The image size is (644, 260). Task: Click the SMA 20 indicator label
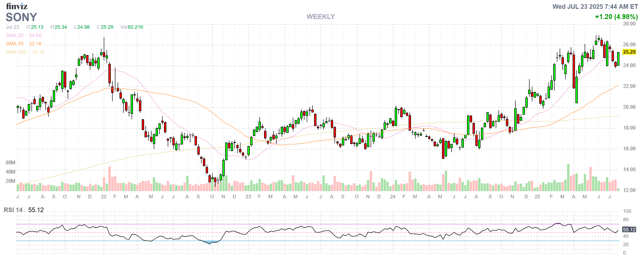point(15,35)
